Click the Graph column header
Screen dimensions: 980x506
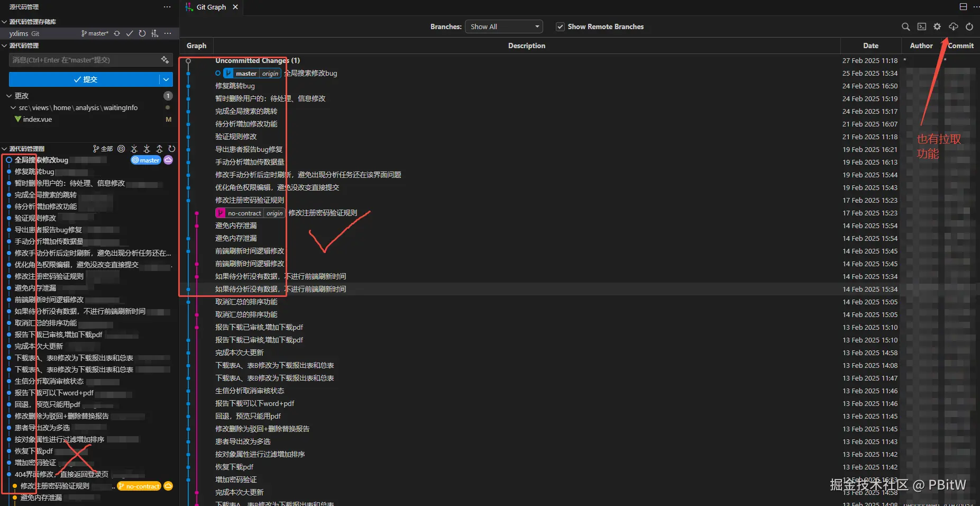(x=196, y=46)
